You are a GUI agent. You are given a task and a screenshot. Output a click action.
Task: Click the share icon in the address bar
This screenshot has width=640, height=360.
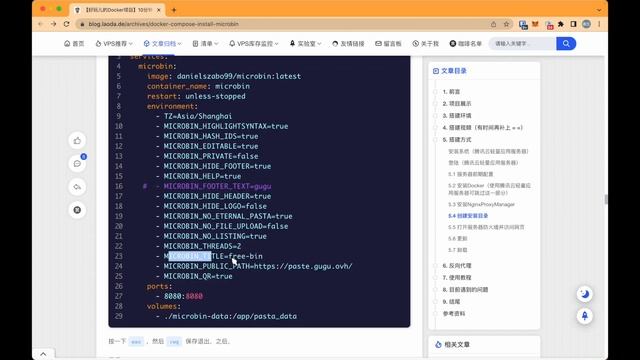(x=493, y=24)
